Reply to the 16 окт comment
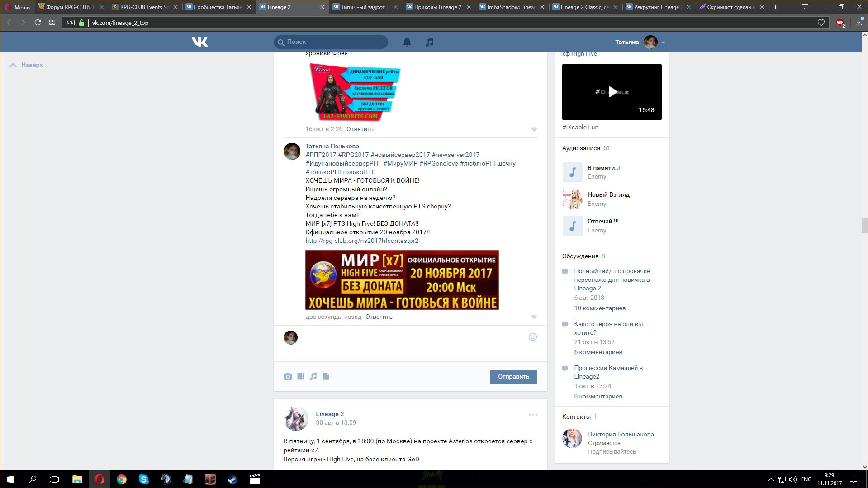This screenshot has height=488, width=868. pos(360,129)
